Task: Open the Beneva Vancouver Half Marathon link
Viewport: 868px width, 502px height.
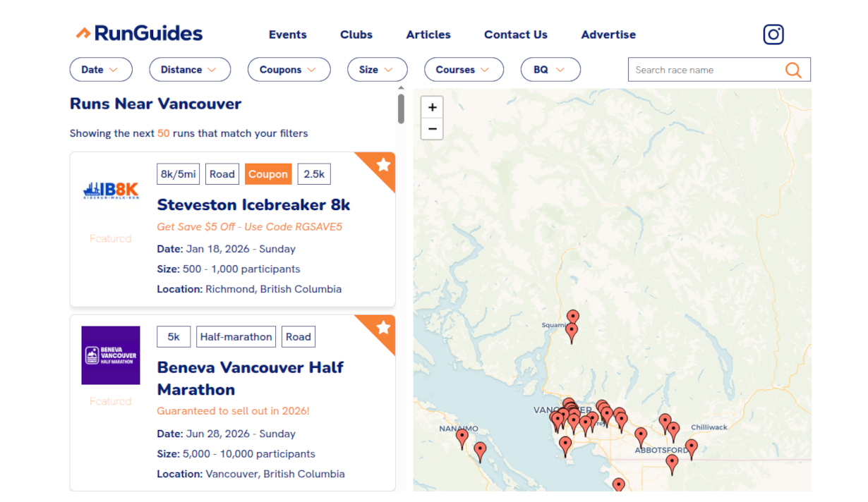Action: [250, 378]
